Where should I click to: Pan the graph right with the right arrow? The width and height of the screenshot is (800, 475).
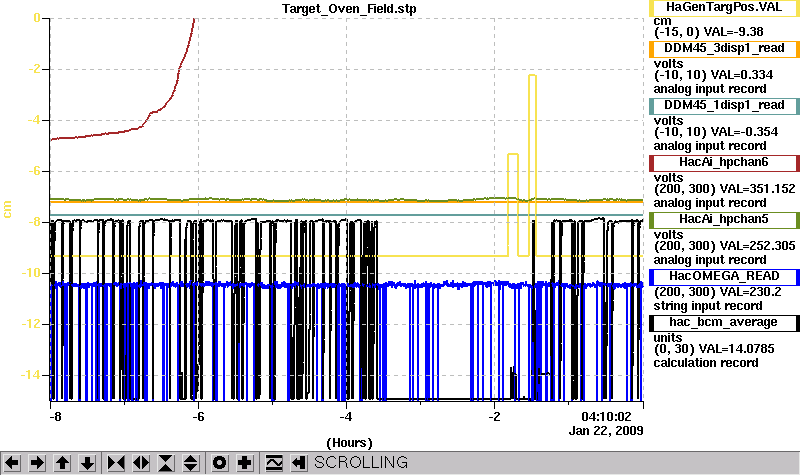tap(37, 463)
